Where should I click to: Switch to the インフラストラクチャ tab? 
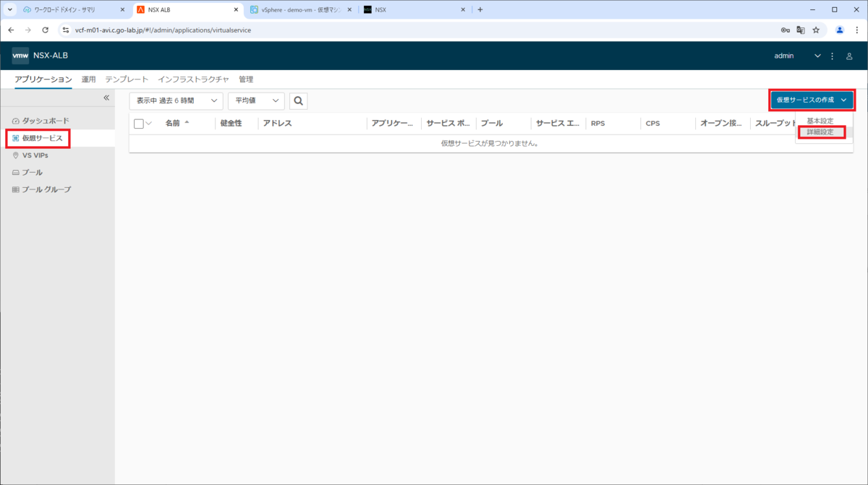[x=194, y=80]
